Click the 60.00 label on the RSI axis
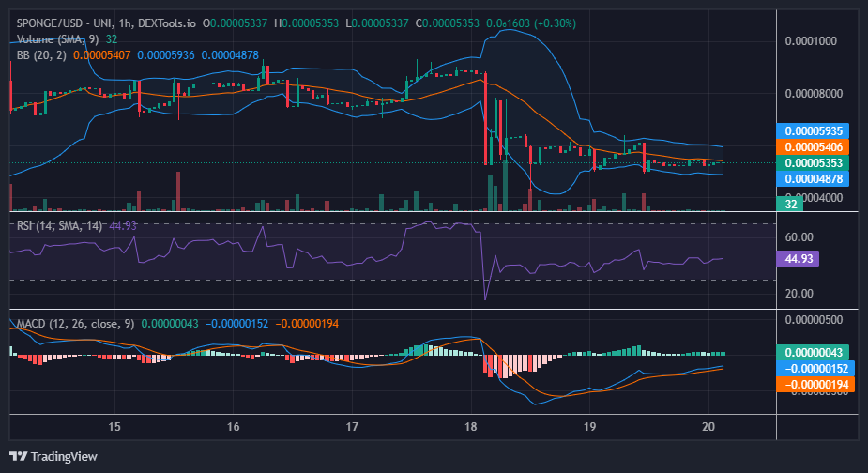Image resolution: width=868 pixels, height=473 pixels. [x=799, y=237]
